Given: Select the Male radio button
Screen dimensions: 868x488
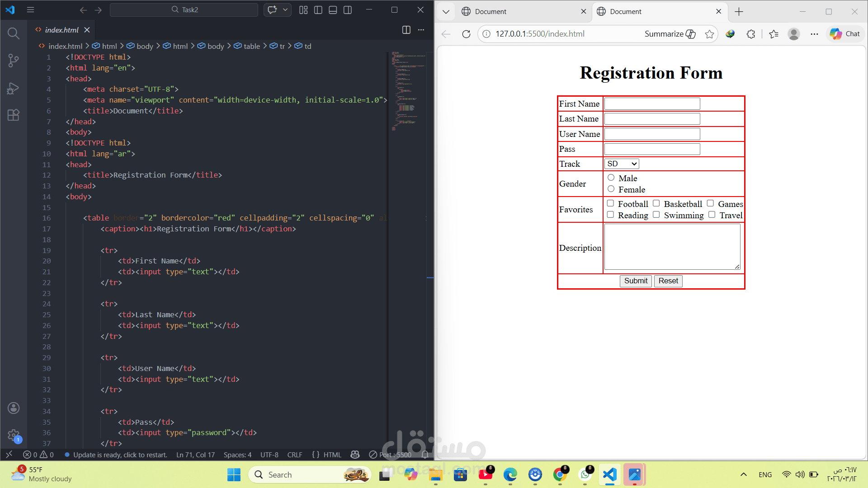Looking at the screenshot, I should tap(611, 178).
